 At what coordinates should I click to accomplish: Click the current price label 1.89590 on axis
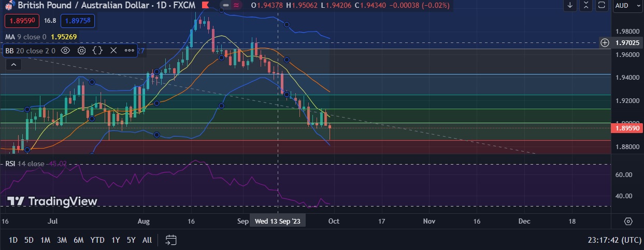coord(627,127)
